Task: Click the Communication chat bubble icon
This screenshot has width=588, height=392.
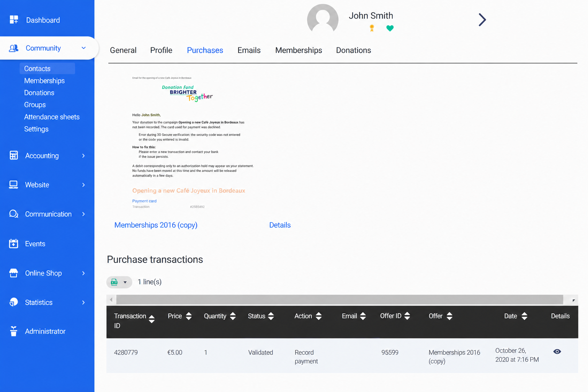Action: tap(14, 214)
